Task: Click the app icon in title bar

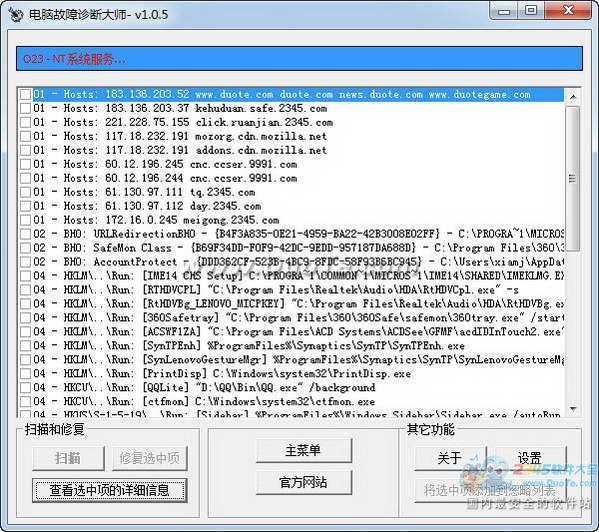Action: (15, 15)
